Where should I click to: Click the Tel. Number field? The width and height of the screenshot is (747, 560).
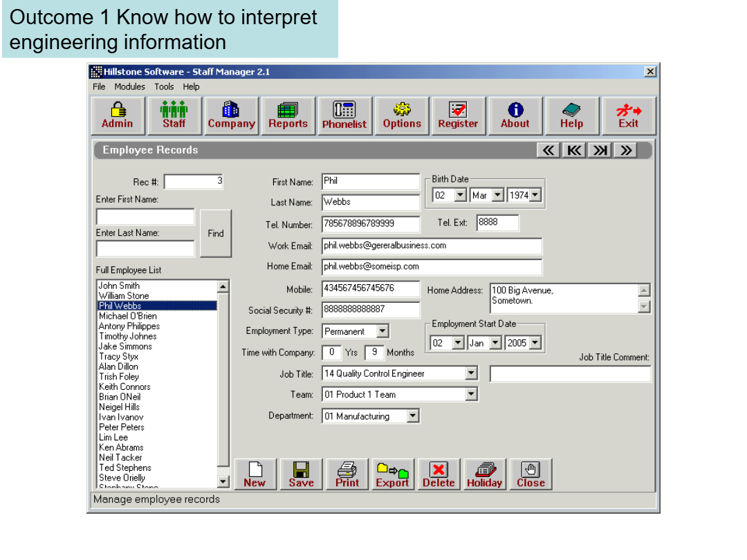click(371, 224)
